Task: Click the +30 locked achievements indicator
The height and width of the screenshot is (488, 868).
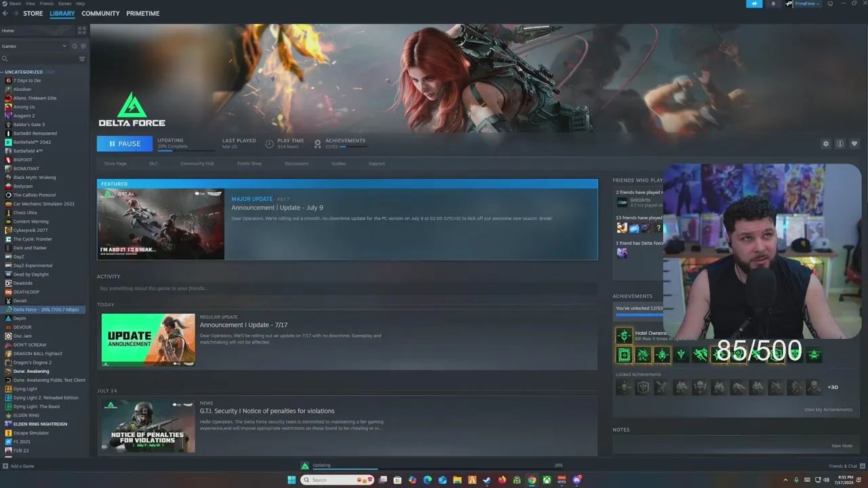Action: (833, 387)
